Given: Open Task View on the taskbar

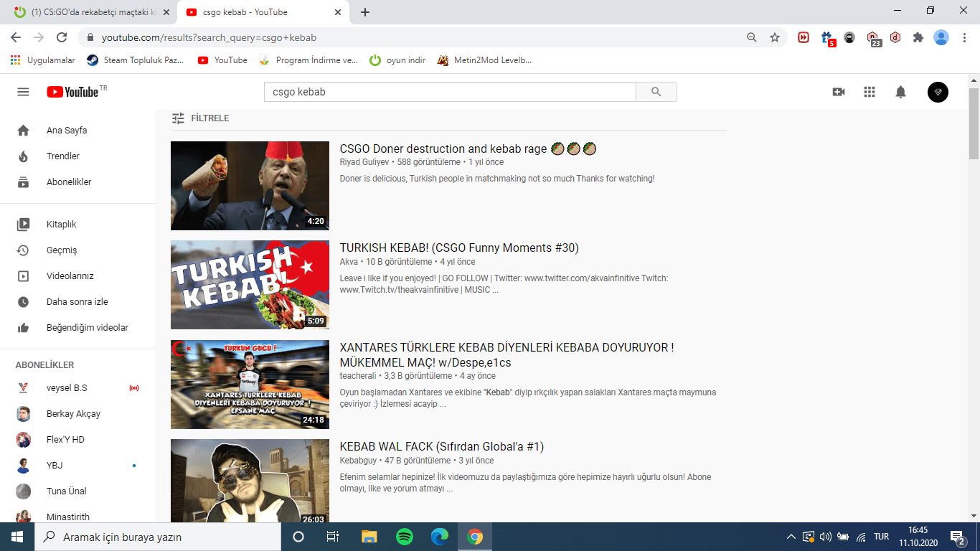Looking at the screenshot, I should point(333,537).
